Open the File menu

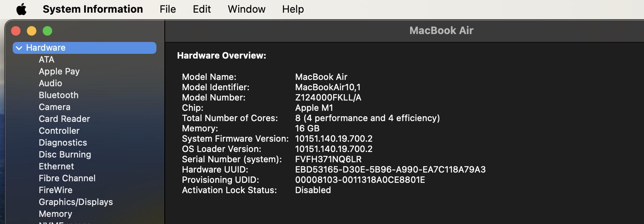click(168, 9)
